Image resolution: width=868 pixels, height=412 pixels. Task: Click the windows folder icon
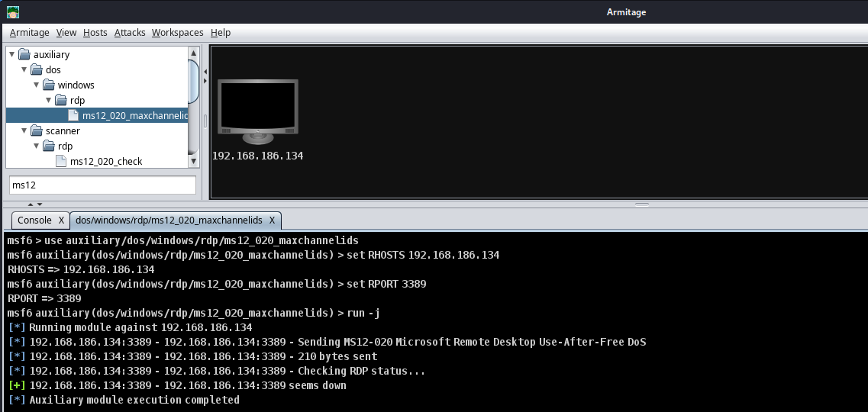(49, 85)
